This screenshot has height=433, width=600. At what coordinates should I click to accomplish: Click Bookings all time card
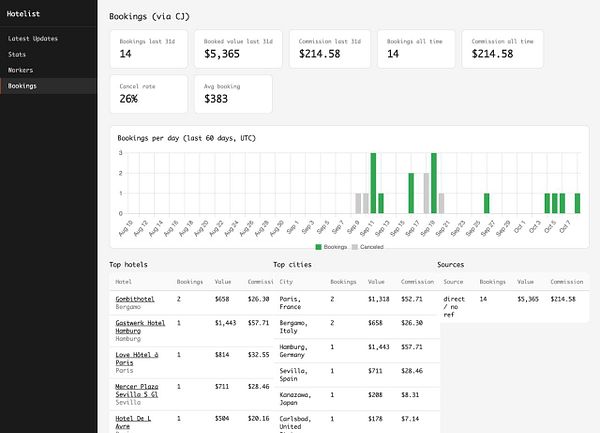[416, 49]
